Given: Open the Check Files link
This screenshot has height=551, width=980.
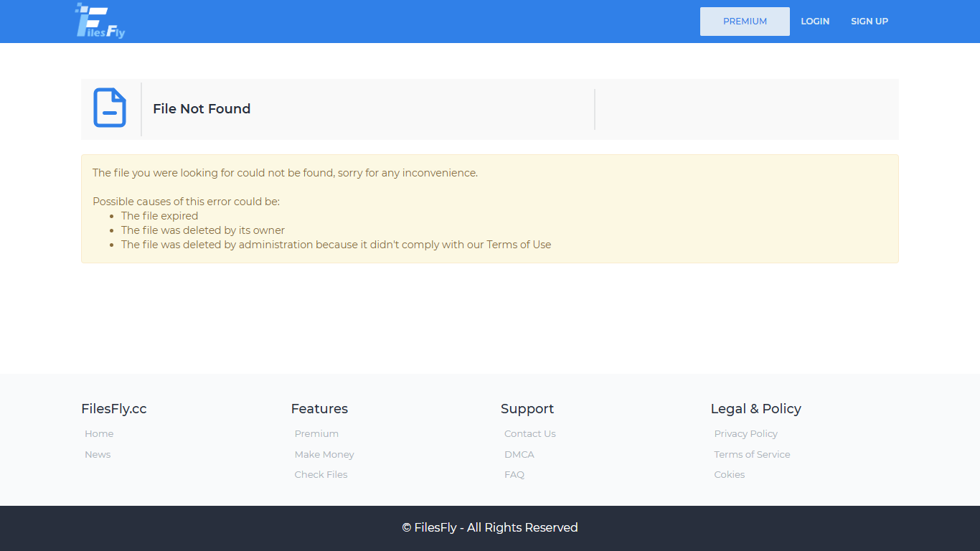Looking at the screenshot, I should pos(321,475).
